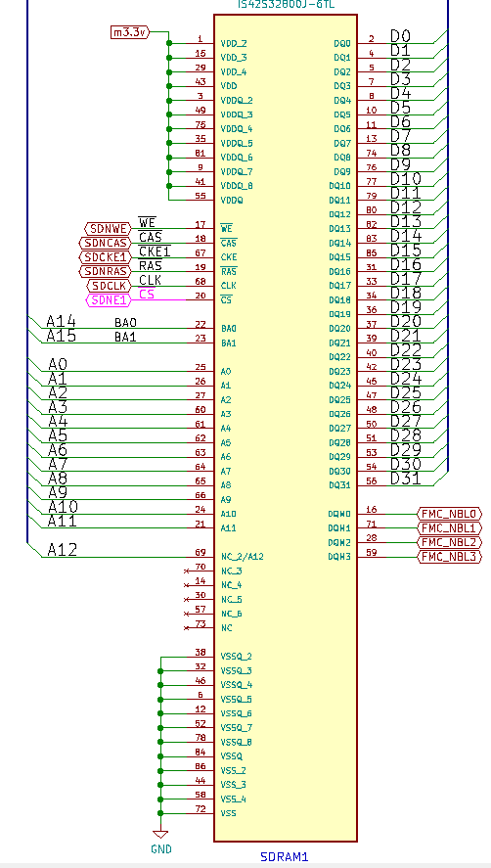
Task: Click pin number 86 at VSS_2
Action: [x=201, y=766]
